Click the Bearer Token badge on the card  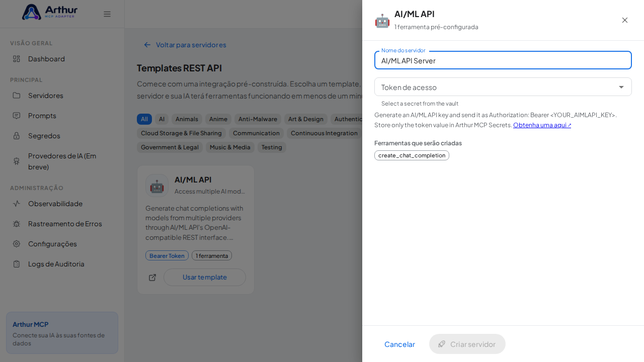click(167, 255)
